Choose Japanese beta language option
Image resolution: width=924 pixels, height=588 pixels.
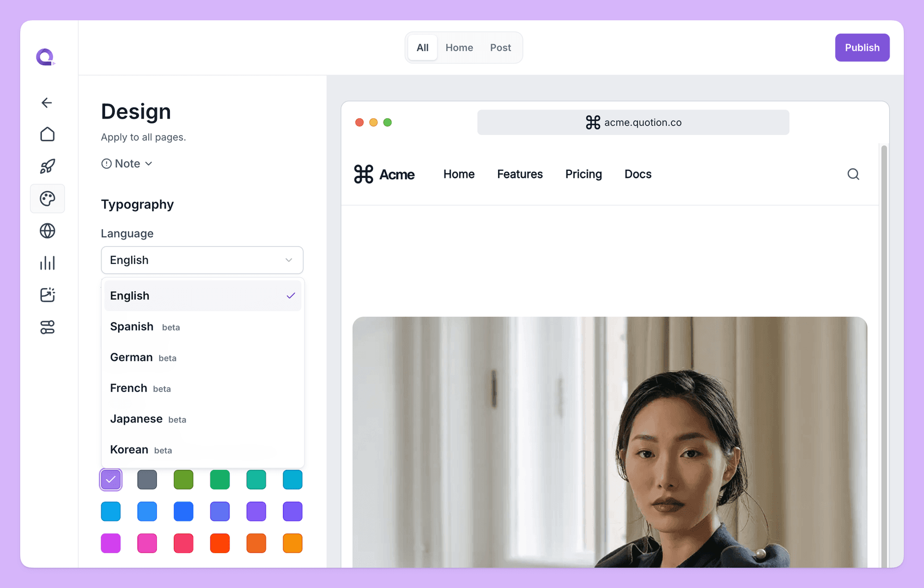203,419
